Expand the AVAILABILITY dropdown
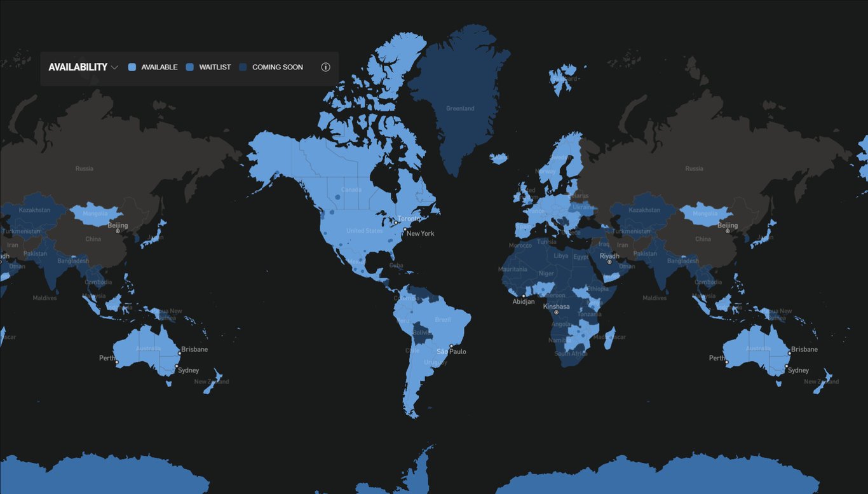868x494 pixels. (114, 67)
